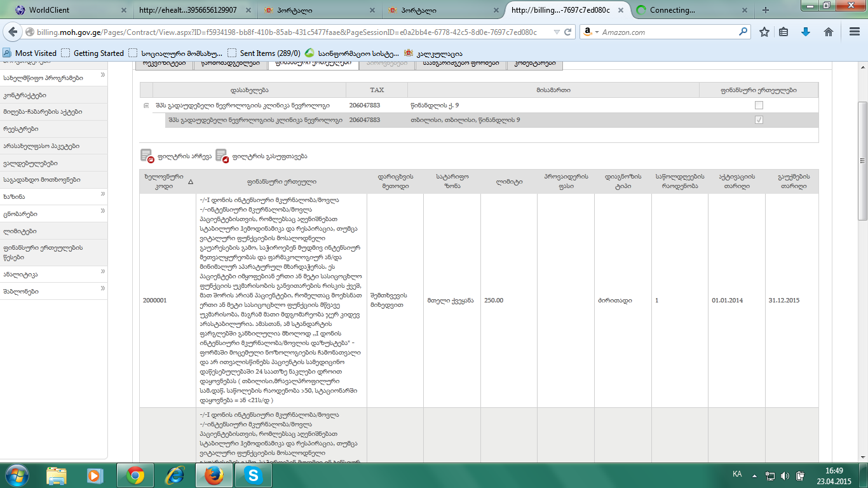Toggle the checked box in the Tbilisi address row

click(x=759, y=120)
